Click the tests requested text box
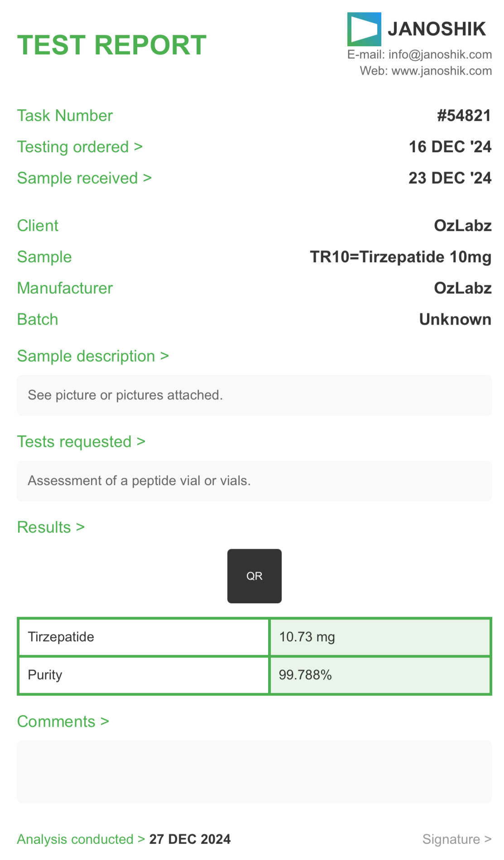Screen dimensions: 504x860 [254, 481]
